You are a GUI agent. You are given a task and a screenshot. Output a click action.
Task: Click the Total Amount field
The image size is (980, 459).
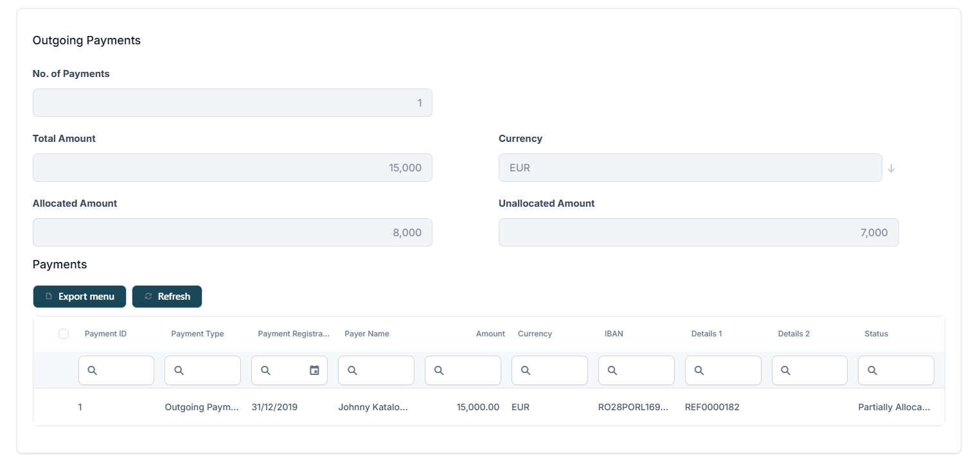click(232, 168)
